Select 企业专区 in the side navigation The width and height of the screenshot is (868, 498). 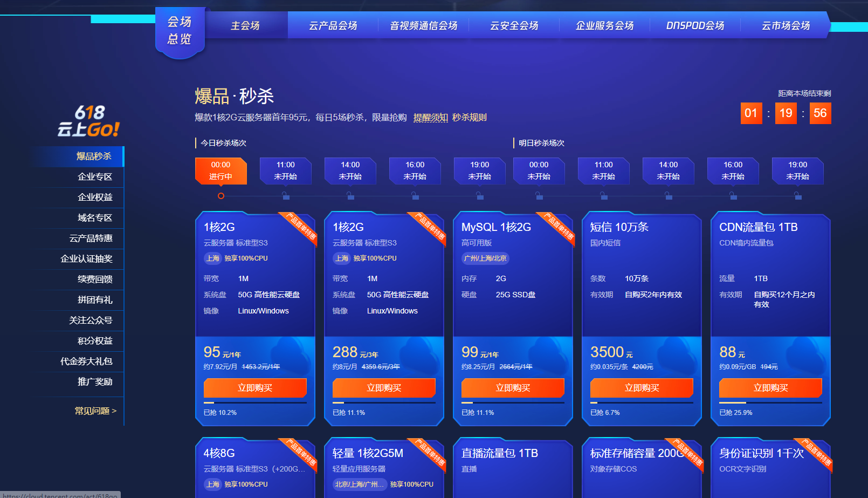pyautogui.click(x=95, y=177)
